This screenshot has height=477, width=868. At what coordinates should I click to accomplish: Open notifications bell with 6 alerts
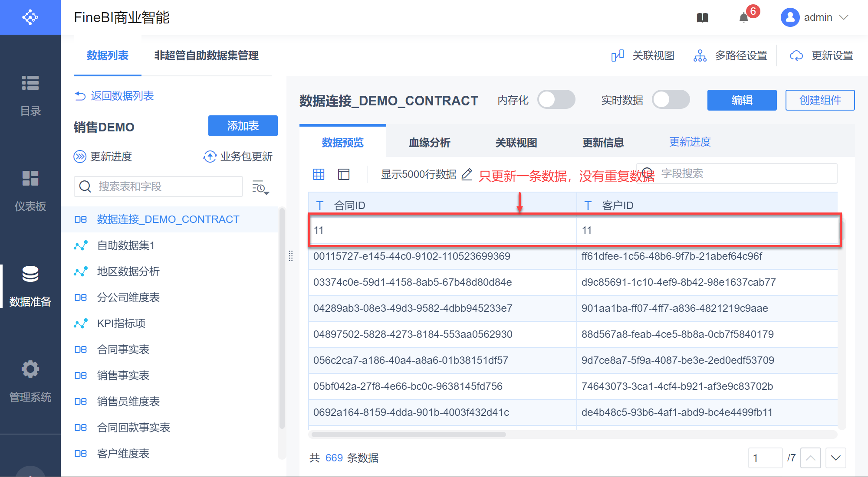744,18
